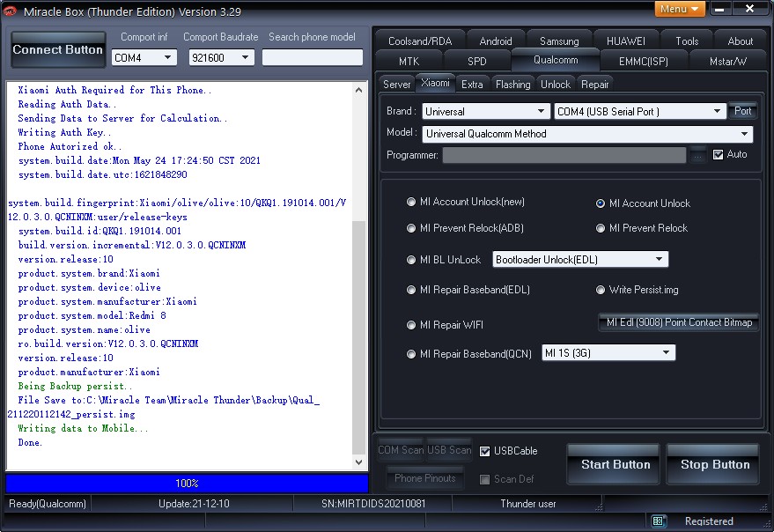774x532 pixels.
Task: Click the Programmer path input field
Action: [x=564, y=155]
